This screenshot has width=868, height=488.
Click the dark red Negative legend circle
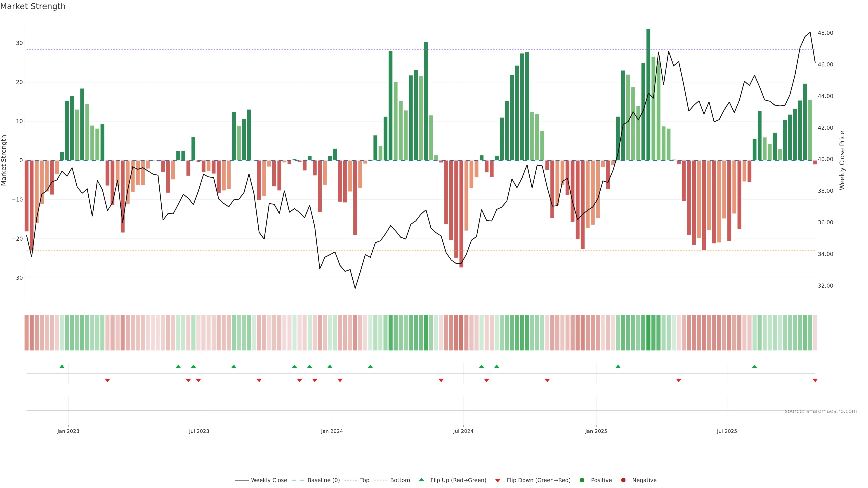pos(623,480)
